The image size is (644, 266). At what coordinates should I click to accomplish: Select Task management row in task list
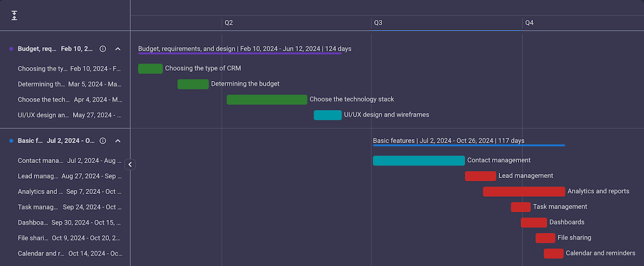pyautogui.click(x=70, y=207)
